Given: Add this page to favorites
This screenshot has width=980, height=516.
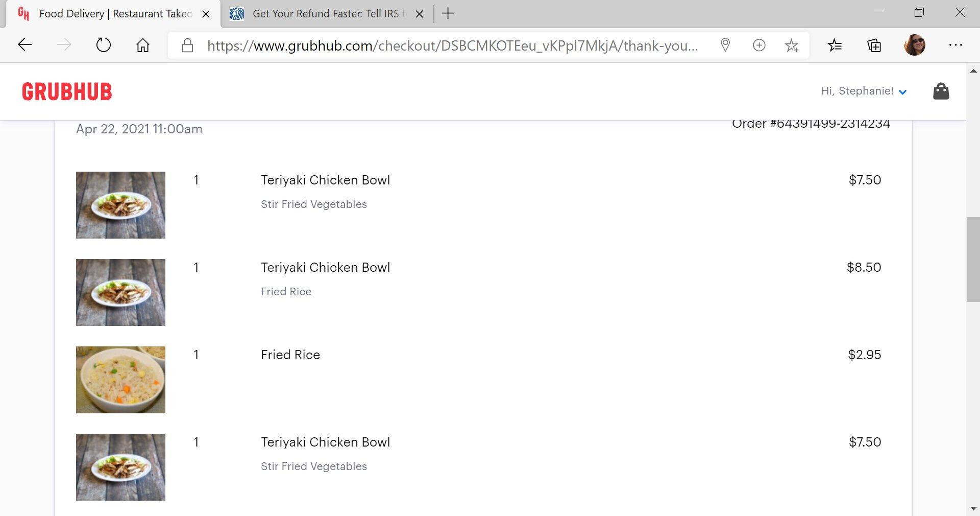Looking at the screenshot, I should click(x=791, y=45).
